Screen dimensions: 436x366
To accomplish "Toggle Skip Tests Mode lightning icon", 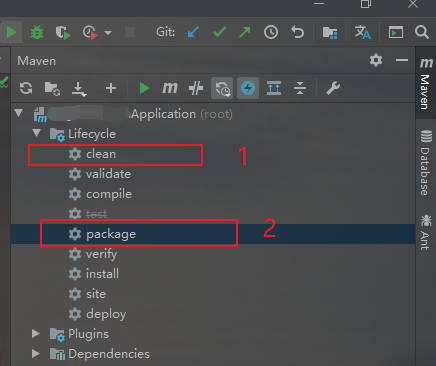I will (248, 88).
